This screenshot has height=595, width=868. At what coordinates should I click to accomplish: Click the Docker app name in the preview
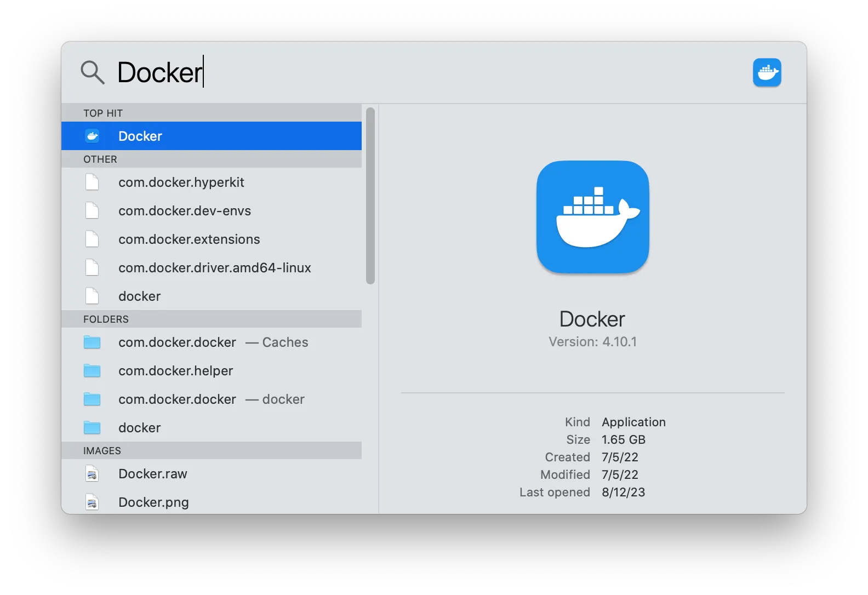click(x=592, y=319)
